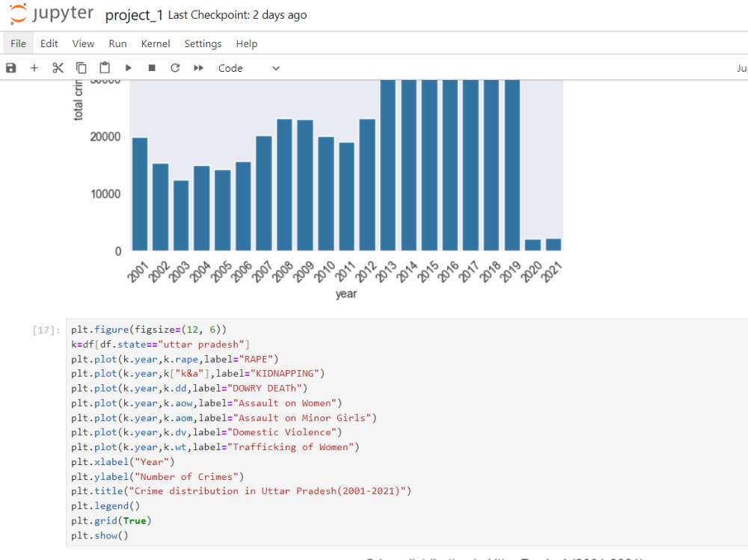Insert a new cell with plus icon
Image resolution: width=748 pixels, height=560 pixels.
[34, 68]
